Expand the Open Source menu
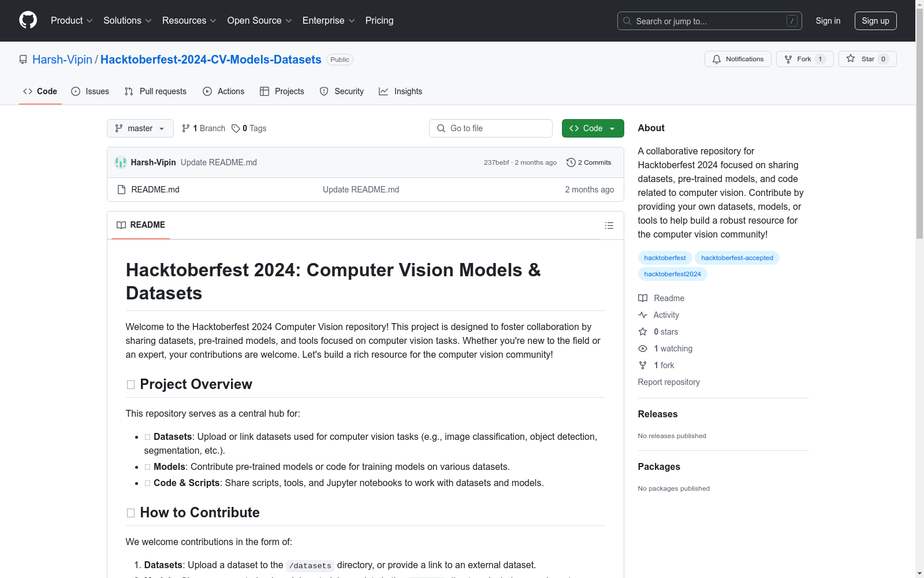Screen dimensions: 924x578 (x=260, y=21)
